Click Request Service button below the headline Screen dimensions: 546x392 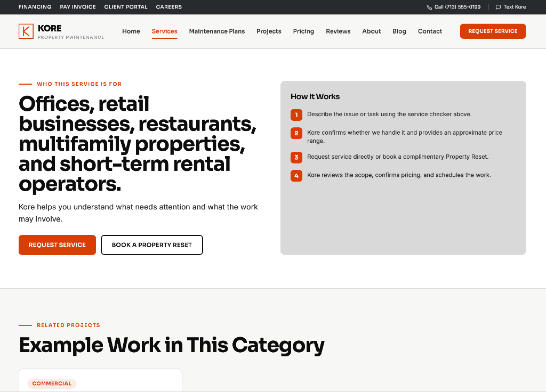[x=57, y=245]
